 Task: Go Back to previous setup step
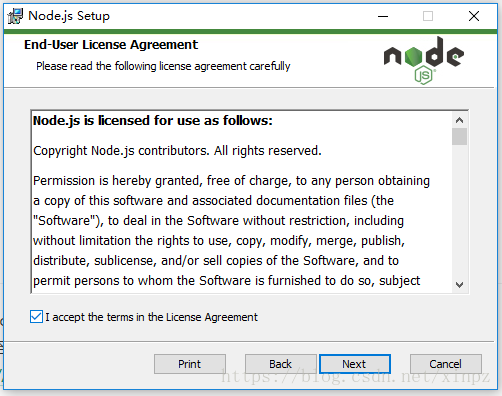[280, 364]
